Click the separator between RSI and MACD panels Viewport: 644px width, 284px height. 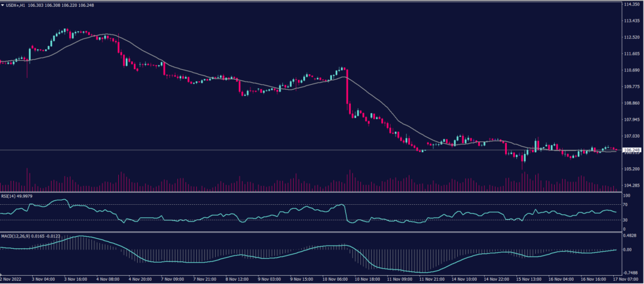click(308, 232)
